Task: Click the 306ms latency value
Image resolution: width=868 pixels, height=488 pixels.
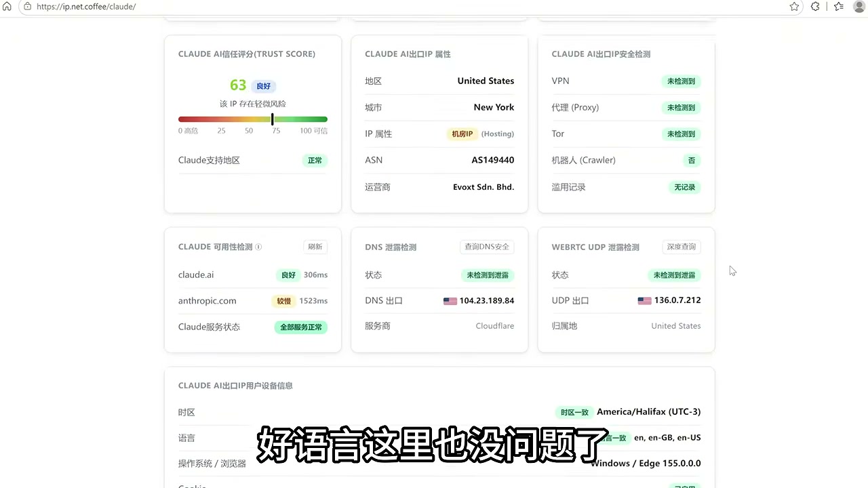Action: coord(316,275)
